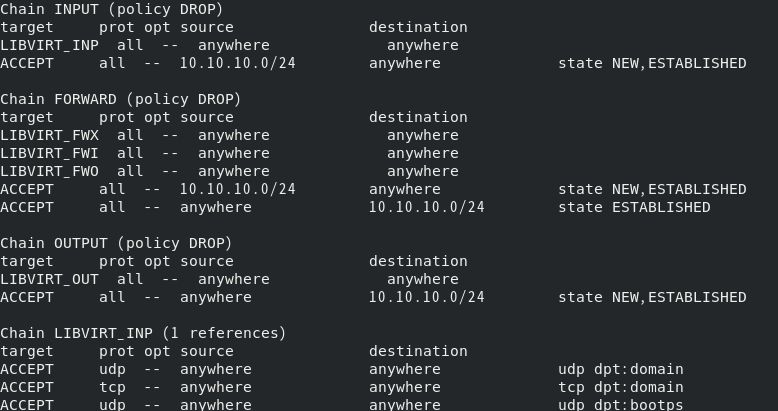Click source 10.10.10.0/24 in FORWARD chain
Viewport: 778px width, 411px height.
click(238, 189)
